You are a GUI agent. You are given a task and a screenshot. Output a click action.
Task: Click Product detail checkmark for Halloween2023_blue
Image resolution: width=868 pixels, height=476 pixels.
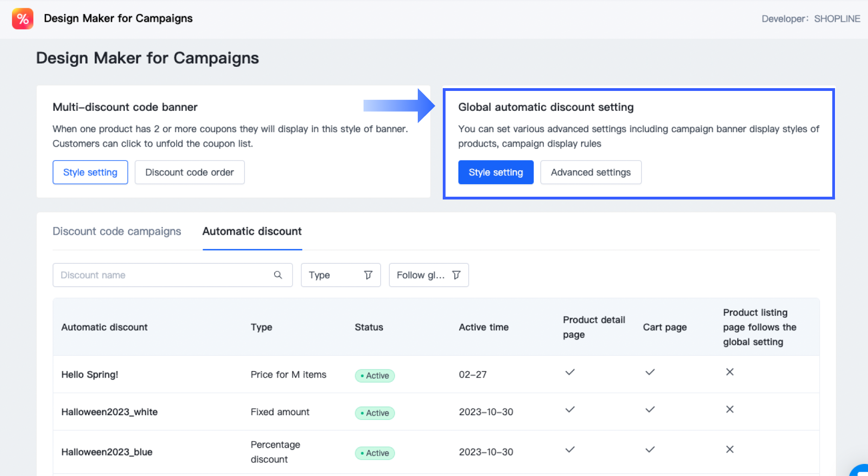tap(570, 449)
